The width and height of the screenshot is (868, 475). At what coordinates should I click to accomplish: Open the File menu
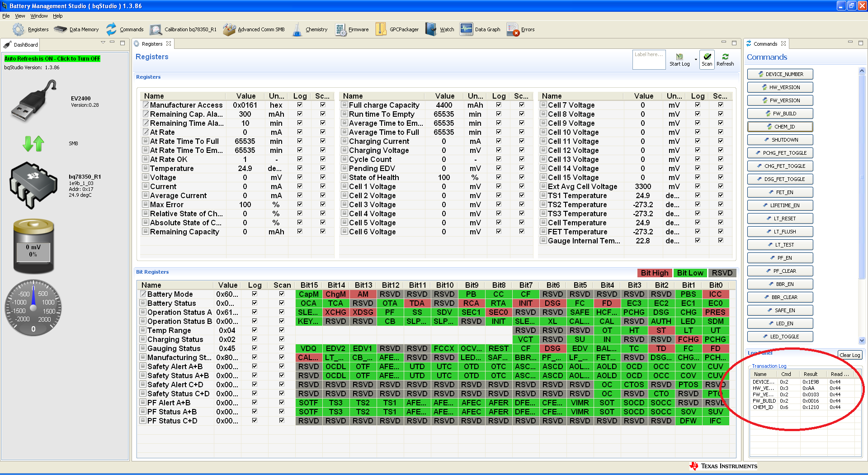[6, 16]
